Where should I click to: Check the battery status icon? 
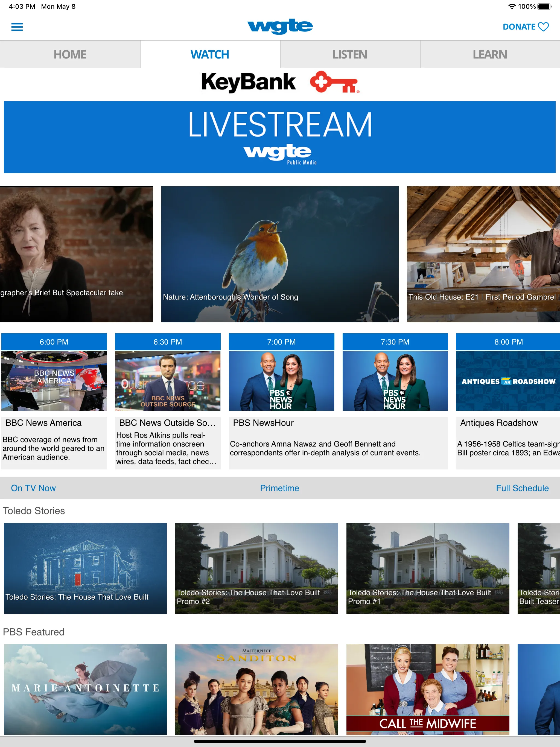[x=544, y=6]
